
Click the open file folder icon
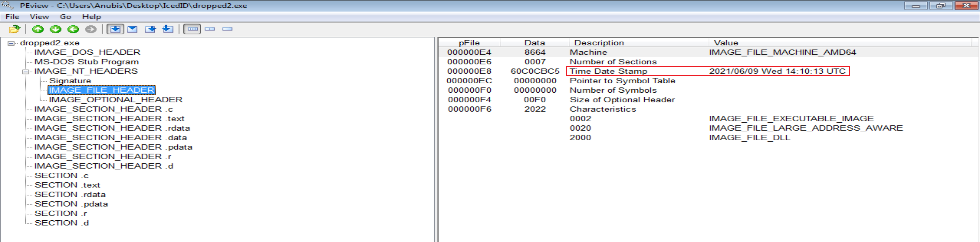tap(15, 29)
